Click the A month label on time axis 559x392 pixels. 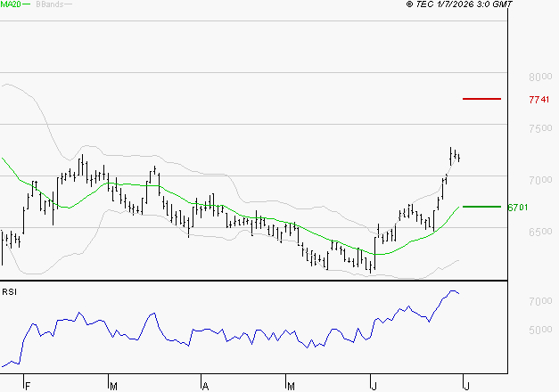[x=205, y=387]
